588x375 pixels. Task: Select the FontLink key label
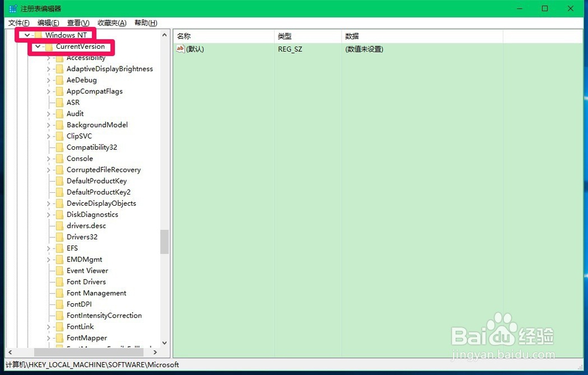point(80,327)
